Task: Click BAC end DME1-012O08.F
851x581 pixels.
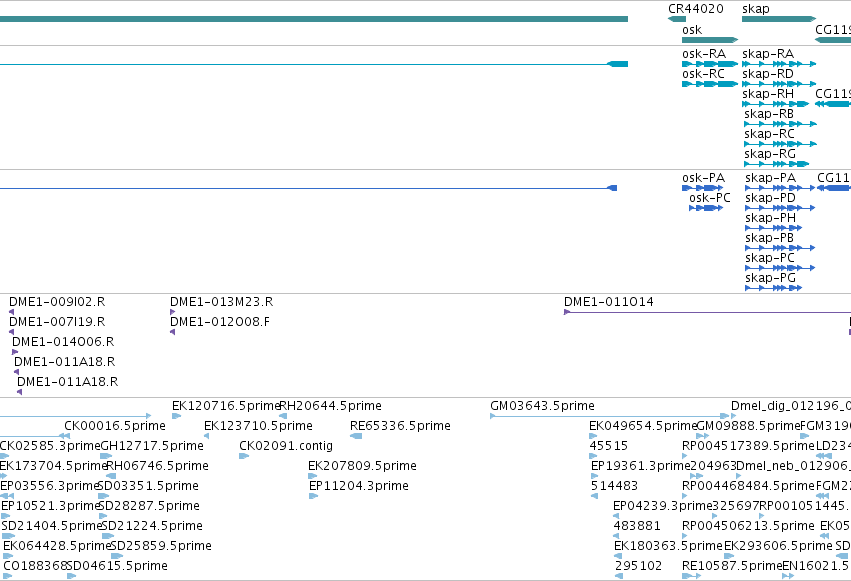Action: click(173, 332)
